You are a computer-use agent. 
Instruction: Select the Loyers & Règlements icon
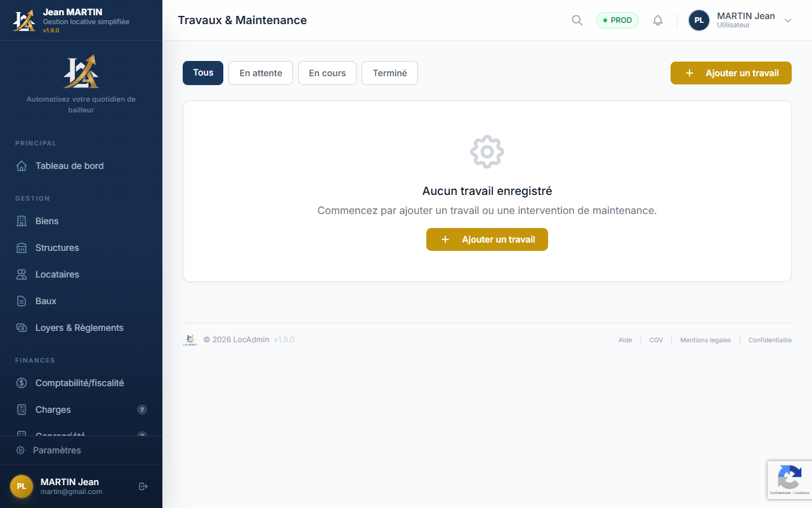click(x=22, y=328)
